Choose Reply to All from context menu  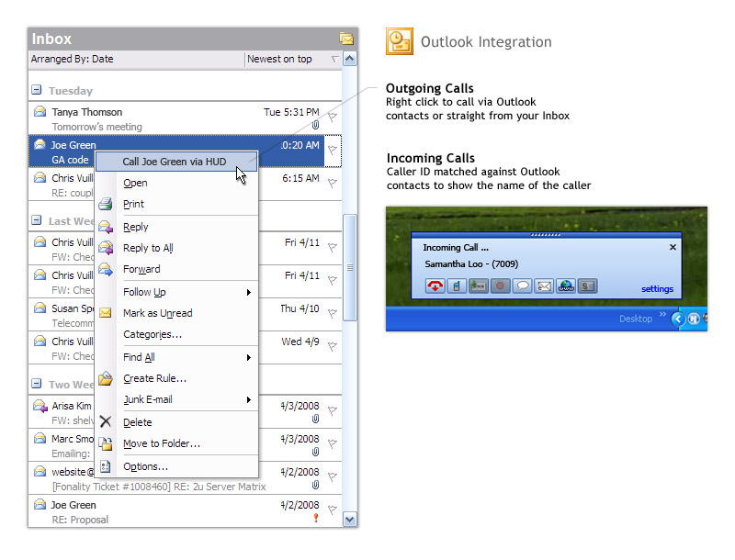coord(148,248)
